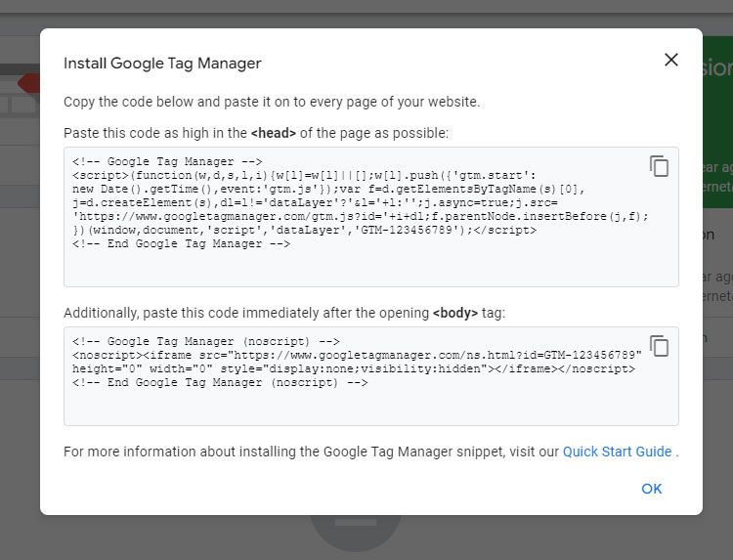Click inside the noscript code box
The image size is (733, 560).
371,376
